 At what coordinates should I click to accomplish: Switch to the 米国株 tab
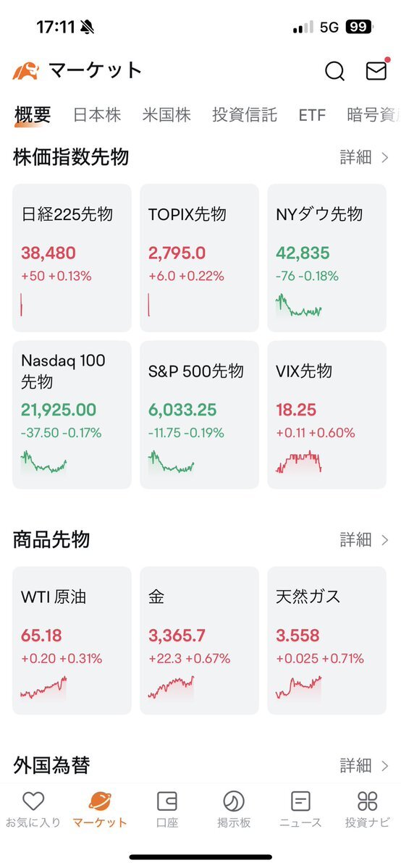(166, 115)
